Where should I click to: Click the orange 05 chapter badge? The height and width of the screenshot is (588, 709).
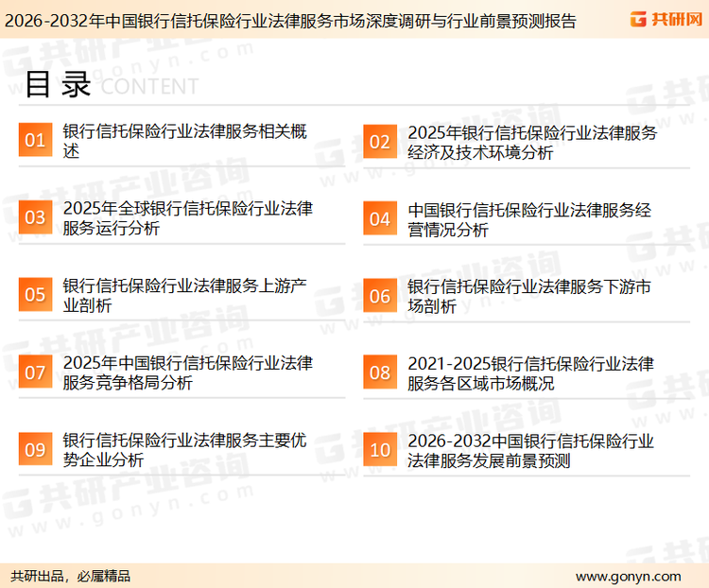click(35, 294)
